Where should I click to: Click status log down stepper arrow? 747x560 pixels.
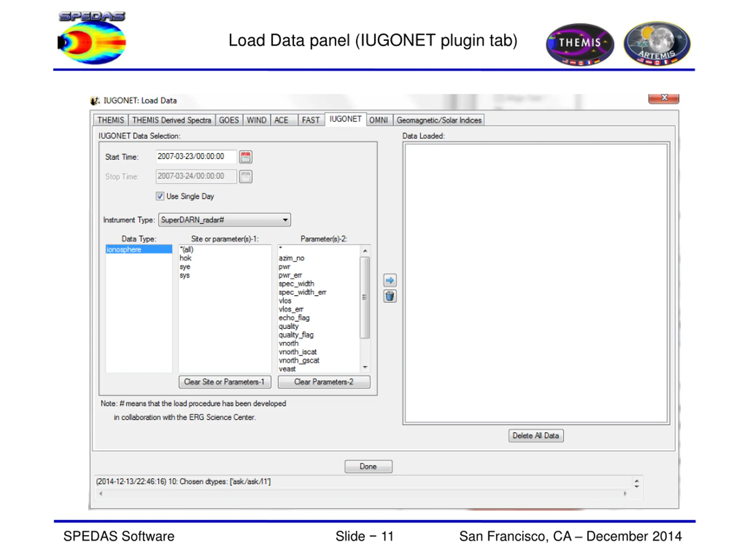coord(637,487)
